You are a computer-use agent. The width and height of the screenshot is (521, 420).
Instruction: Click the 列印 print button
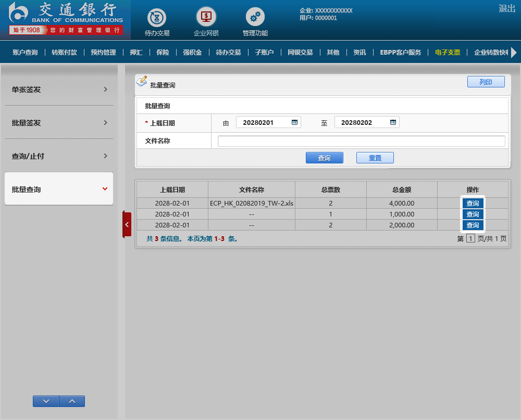click(486, 82)
